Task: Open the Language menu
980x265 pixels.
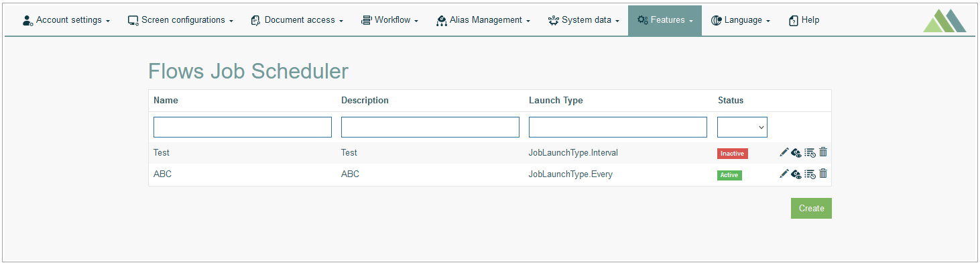Action: tap(740, 20)
